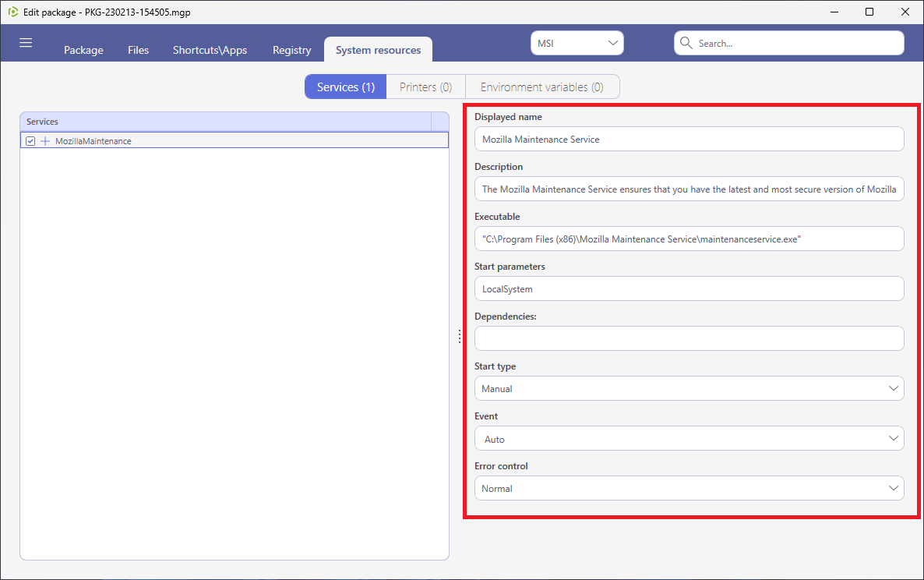This screenshot has height=580, width=924.
Task: Click the app logo in title bar
Action: (x=13, y=12)
